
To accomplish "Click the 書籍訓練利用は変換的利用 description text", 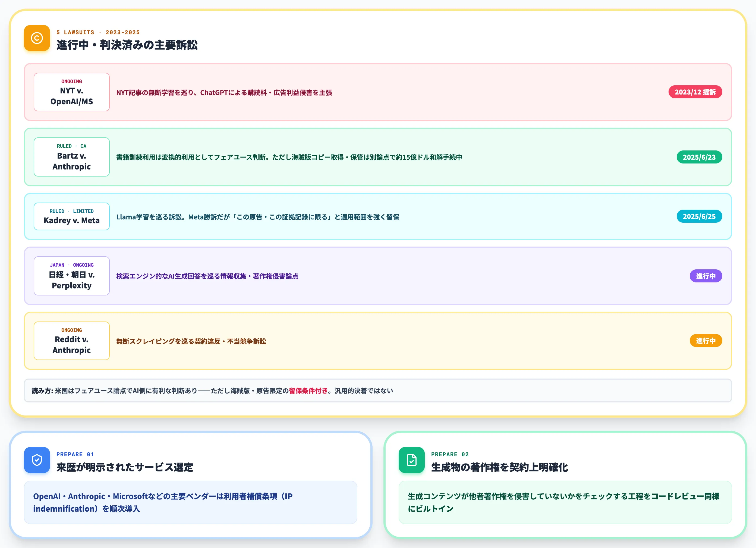I will 289,157.
